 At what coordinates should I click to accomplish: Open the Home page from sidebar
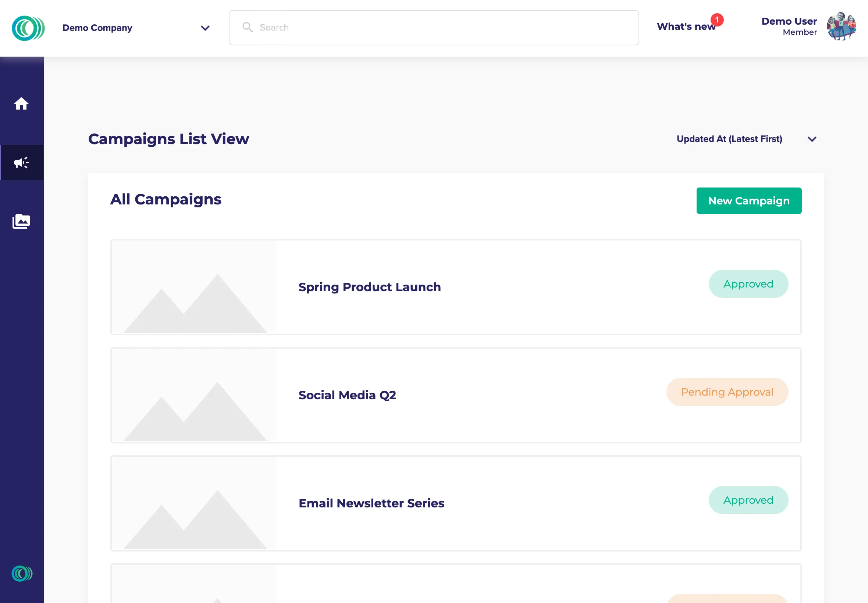[22, 103]
